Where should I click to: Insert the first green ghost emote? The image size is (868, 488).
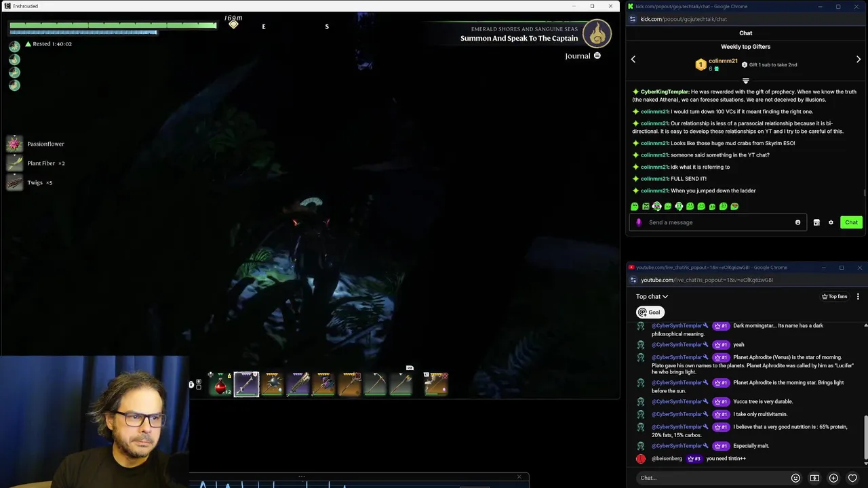point(635,206)
